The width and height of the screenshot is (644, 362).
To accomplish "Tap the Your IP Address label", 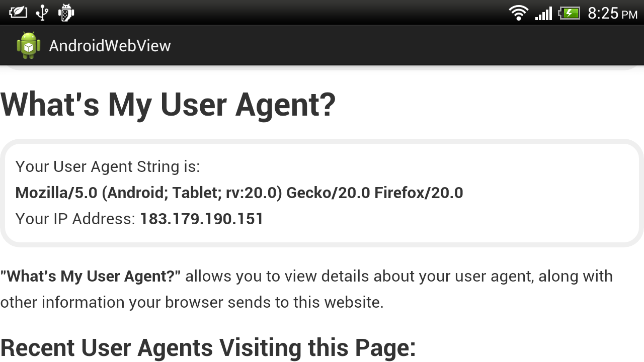I will click(x=74, y=219).
